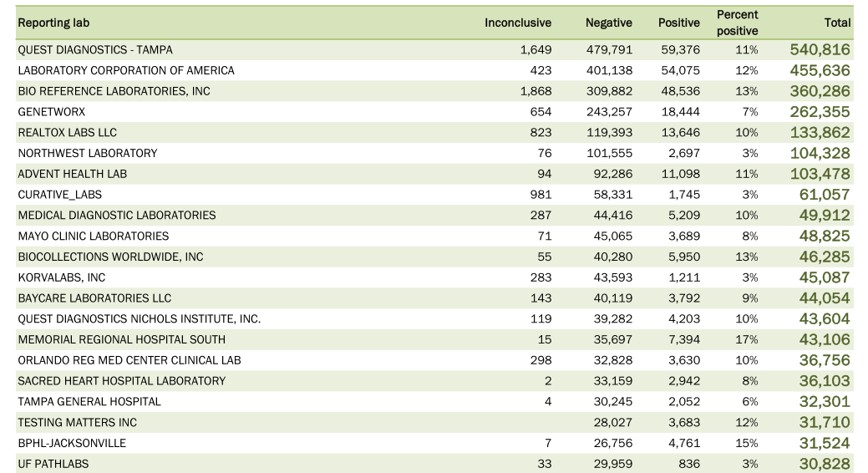This screenshot has width=868, height=473.
Task: Click the Percent positive column header
Action: (x=738, y=23)
